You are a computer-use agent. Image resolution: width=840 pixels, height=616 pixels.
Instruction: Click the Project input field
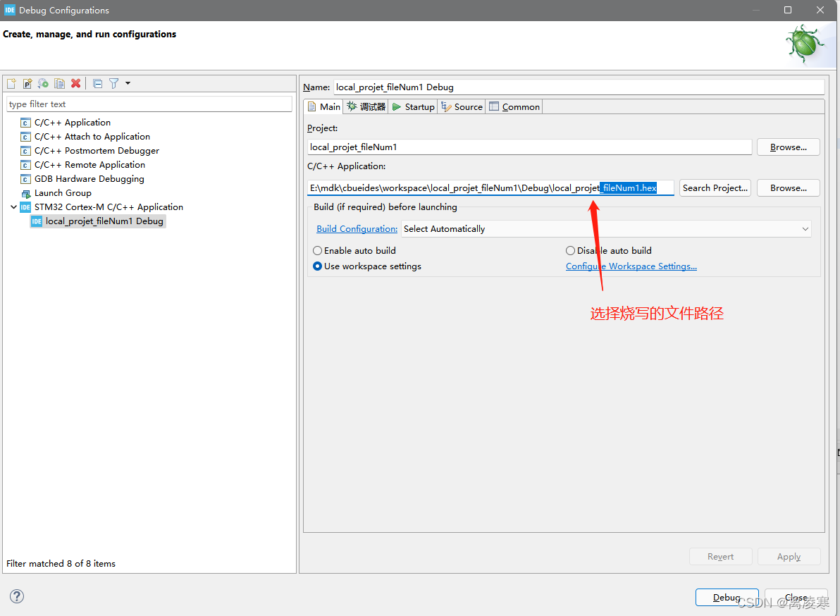pos(529,147)
